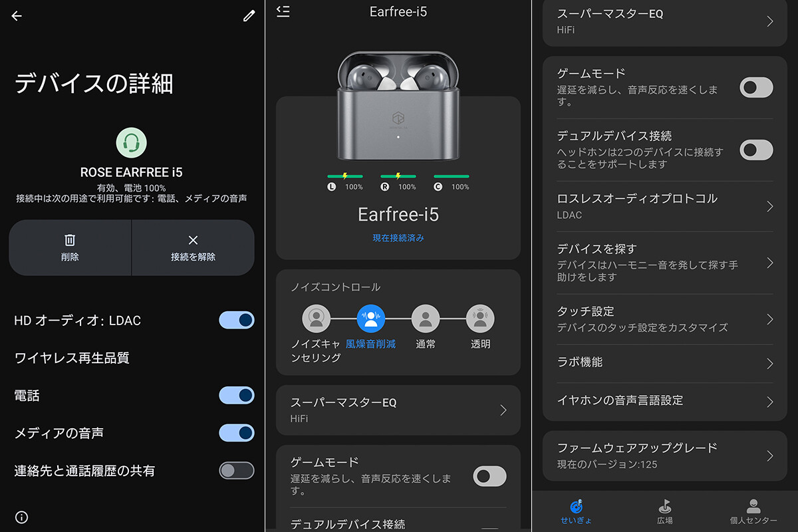Image resolution: width=798 pixels, height=532 pixels.
Task: Tap the Earfree-i5 top title
Action: [398, 12]
